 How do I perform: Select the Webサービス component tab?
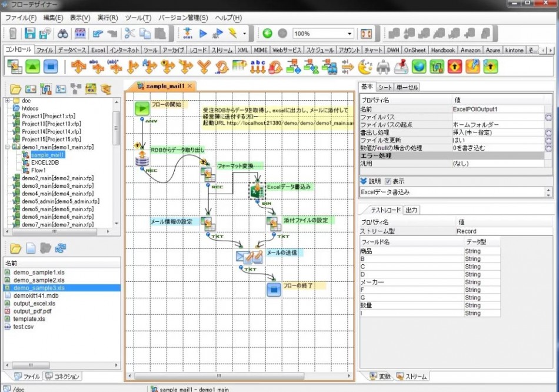coord(287,50)
